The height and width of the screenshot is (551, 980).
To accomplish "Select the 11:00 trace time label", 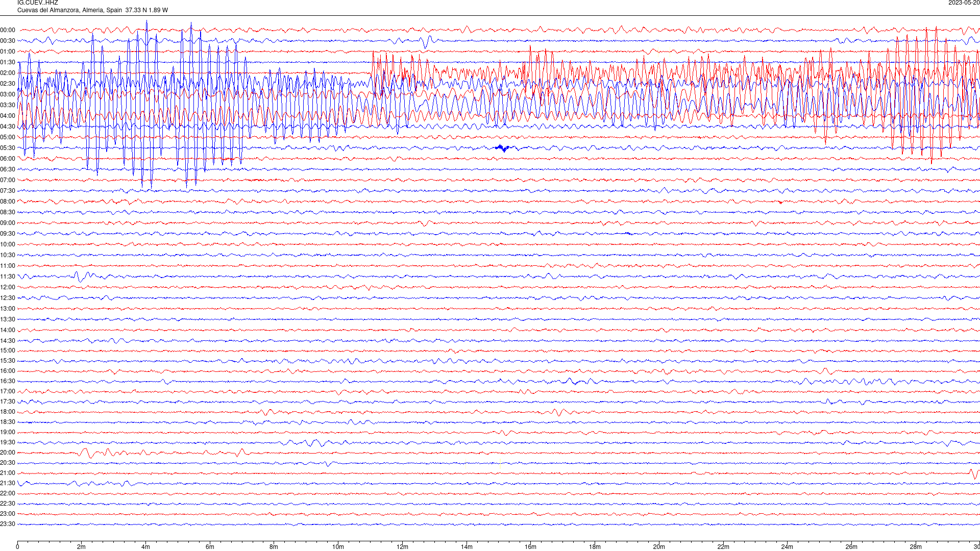I will [8, 266].
